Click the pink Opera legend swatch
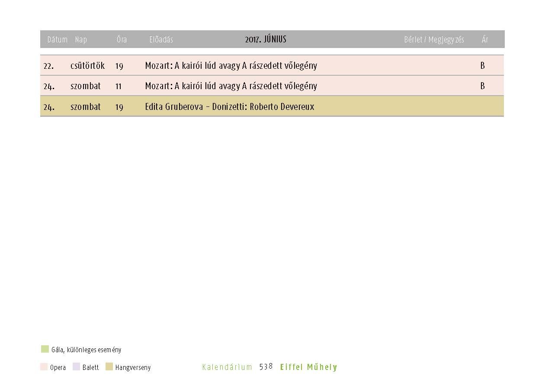Screen dimensions: 545x392 44,367
